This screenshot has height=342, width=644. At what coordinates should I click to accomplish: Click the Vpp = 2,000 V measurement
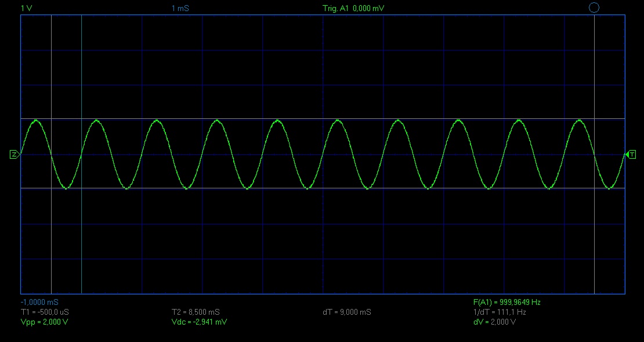[x=44, y=322]
